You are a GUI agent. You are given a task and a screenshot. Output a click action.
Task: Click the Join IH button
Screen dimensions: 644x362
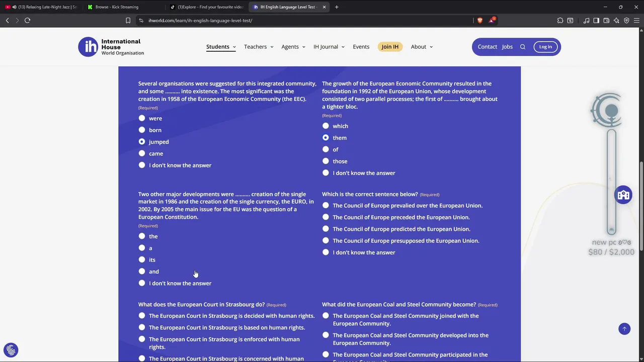pyautogui.click(x=390, y=47)
